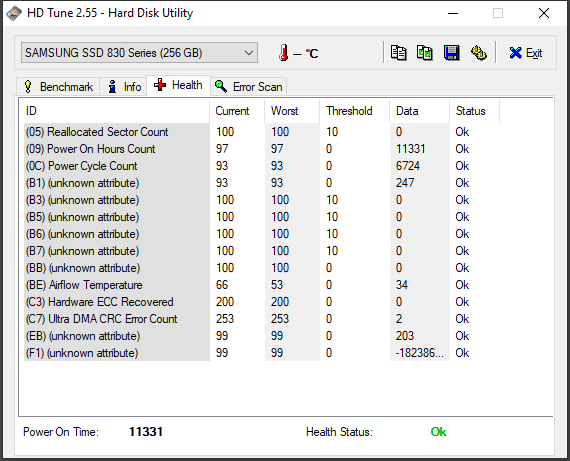Sort by the Current column header
The image size is (570, 461).
(237, 111)
